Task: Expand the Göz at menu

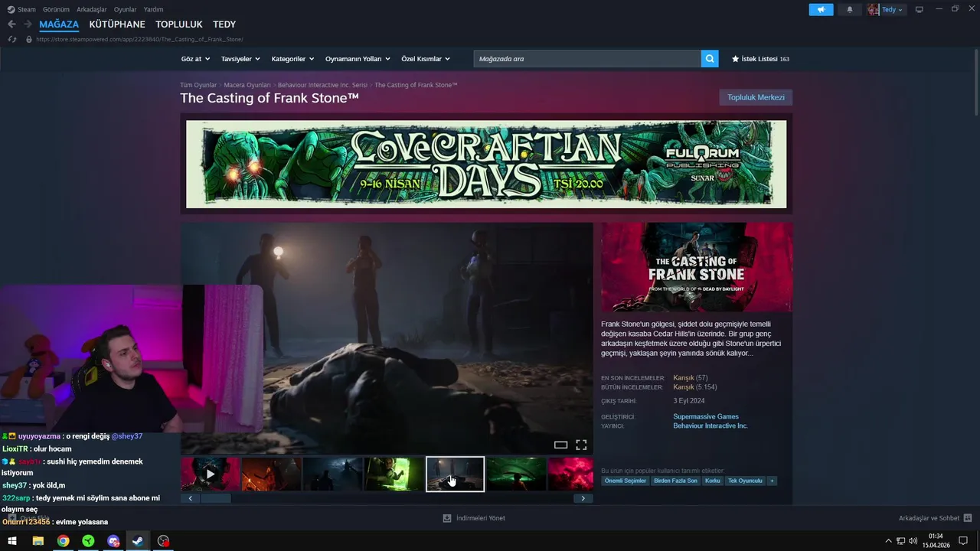Action: (x=195, y=59)
